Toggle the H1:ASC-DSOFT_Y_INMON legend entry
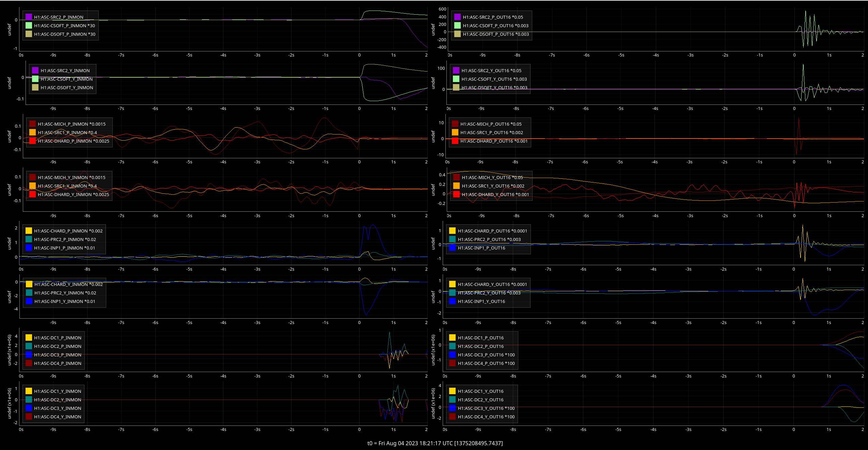This screenshot has height=450, width=868. 63,87
